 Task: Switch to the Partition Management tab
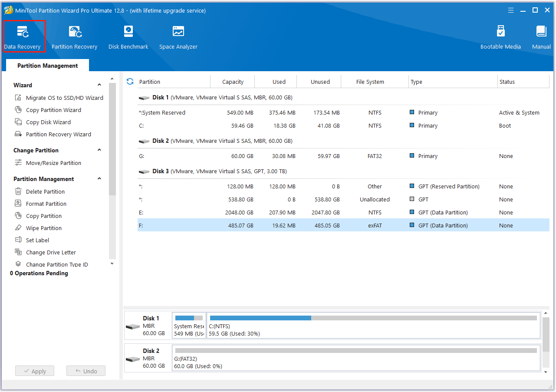(48, 66)
